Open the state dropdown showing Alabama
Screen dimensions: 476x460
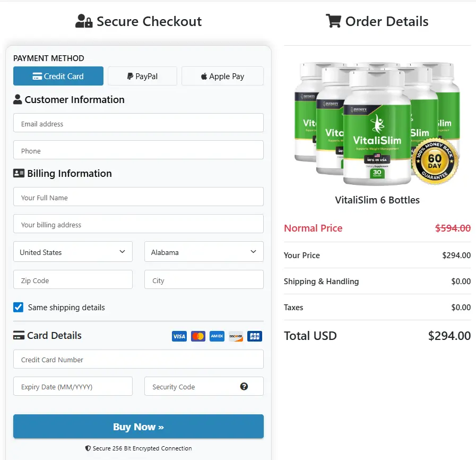pyautogui.click(x=204, y=251)
